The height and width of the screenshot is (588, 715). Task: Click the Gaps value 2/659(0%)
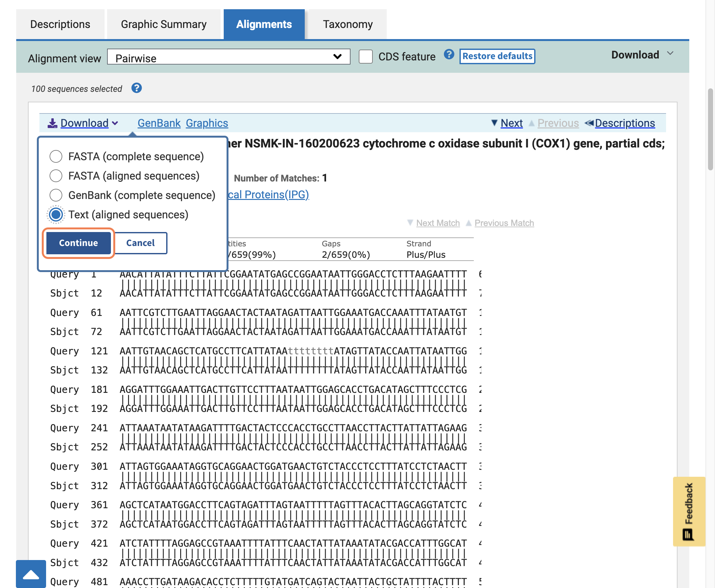click(346, 255)
